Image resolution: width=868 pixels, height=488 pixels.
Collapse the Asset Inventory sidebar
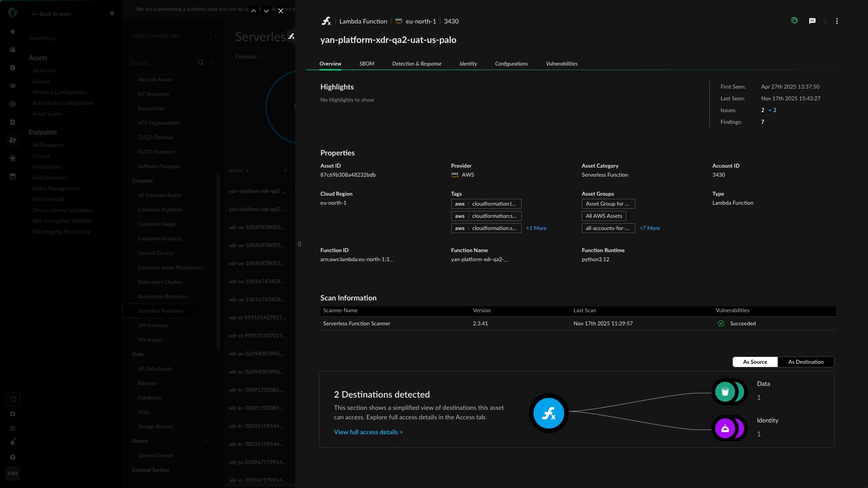coord(216,37)
